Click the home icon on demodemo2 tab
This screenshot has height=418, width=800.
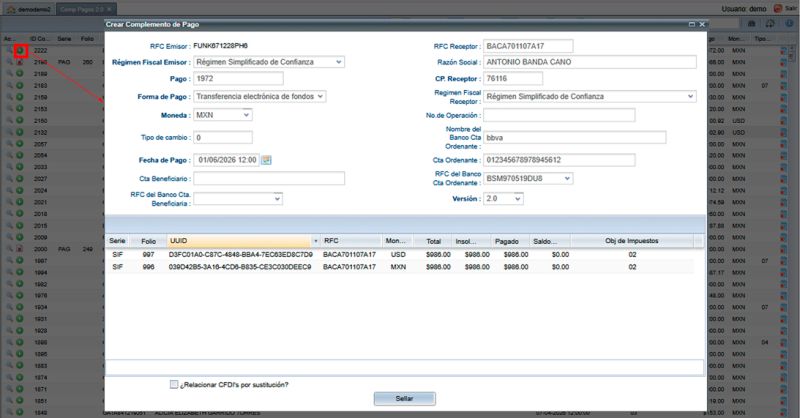point(11,9)
